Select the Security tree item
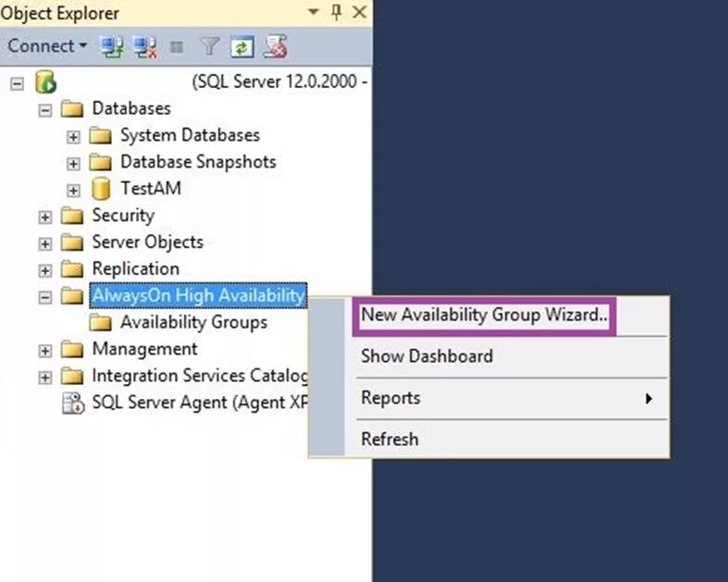Image resolution: width=728 pixels, height=582 pixels. click(x=123, y=216)
